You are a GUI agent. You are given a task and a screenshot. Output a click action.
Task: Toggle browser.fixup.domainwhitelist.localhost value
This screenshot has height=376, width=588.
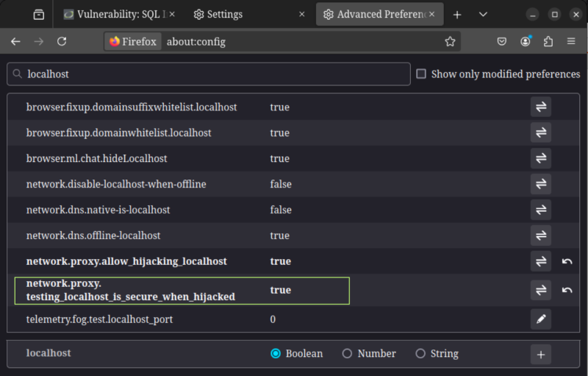point(541,132)
